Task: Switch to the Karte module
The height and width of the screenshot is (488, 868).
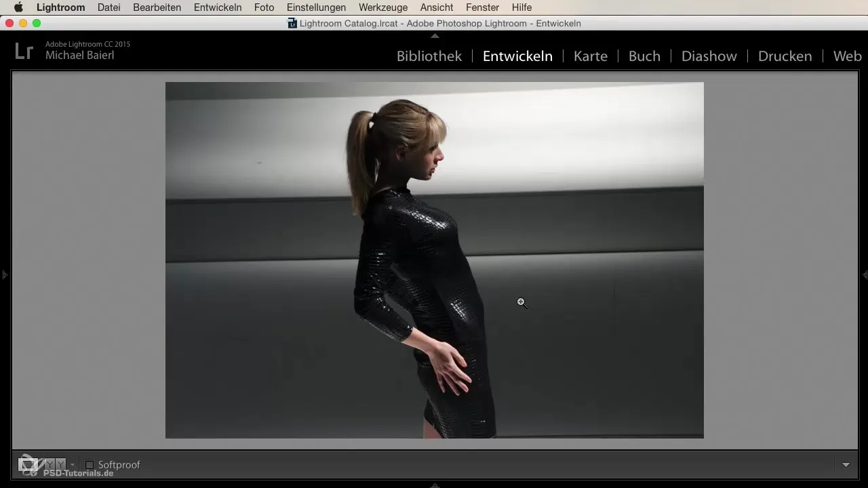Action: click(591, 56)
